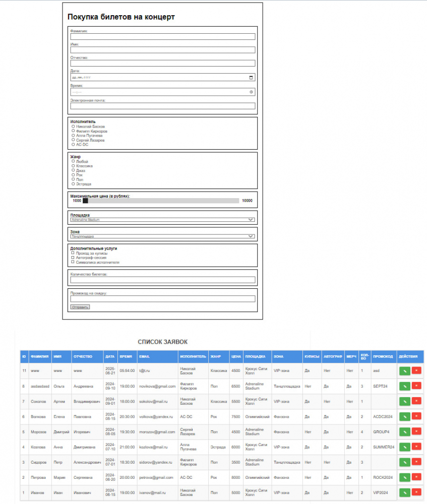Select performer Николай Басков radio button
This screenshot has height=504, width=427.
(x=73, y=127)
